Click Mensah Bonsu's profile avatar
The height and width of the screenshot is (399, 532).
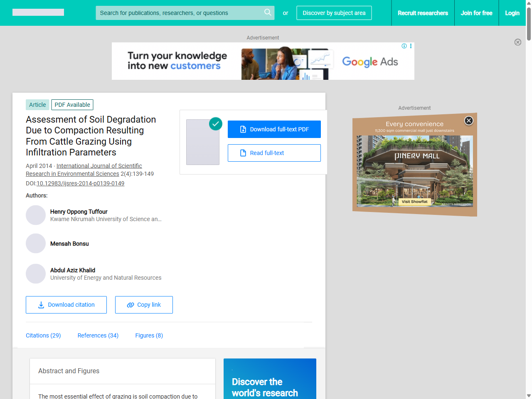pyautogui.click(x=36, y=244)
